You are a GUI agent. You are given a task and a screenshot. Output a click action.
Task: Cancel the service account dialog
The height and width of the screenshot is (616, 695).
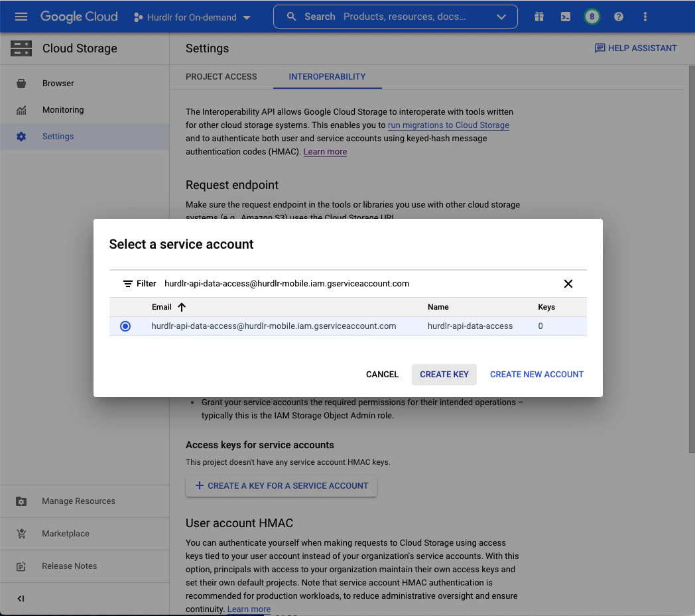(382, 375)
